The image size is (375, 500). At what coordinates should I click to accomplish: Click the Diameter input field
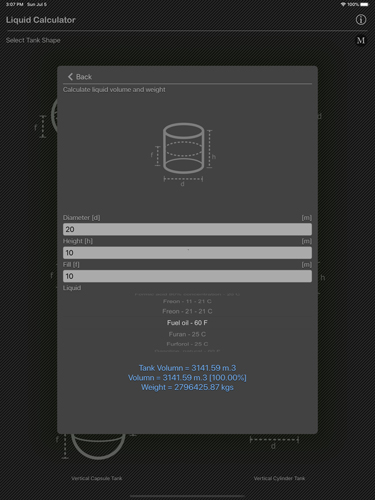(x=187, y=229)
